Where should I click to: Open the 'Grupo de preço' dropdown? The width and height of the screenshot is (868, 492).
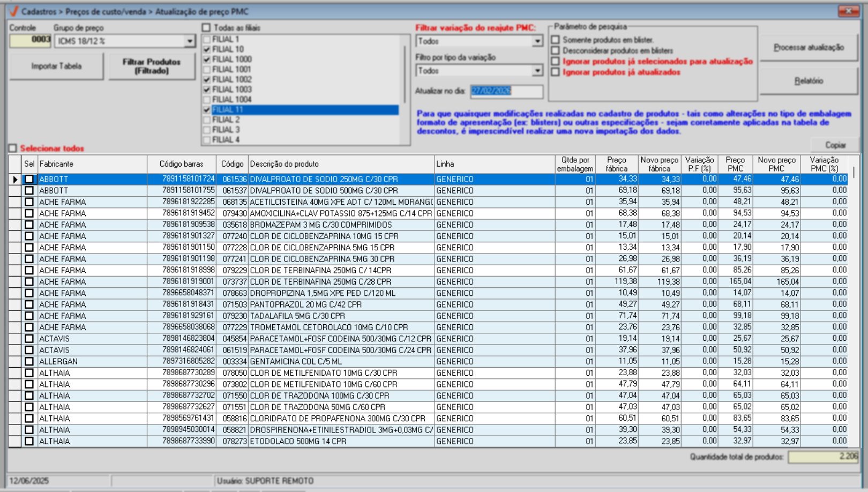(x=190, y=41)
